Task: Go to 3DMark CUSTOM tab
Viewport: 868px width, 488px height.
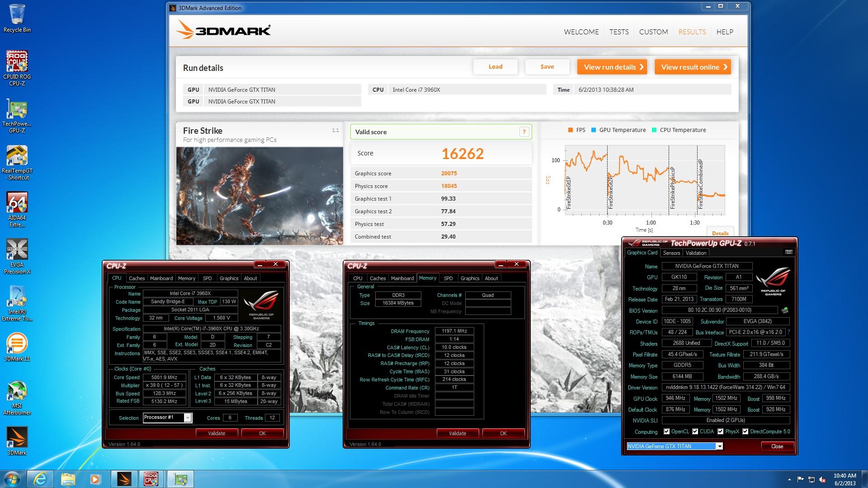Action: pos(653,32)
